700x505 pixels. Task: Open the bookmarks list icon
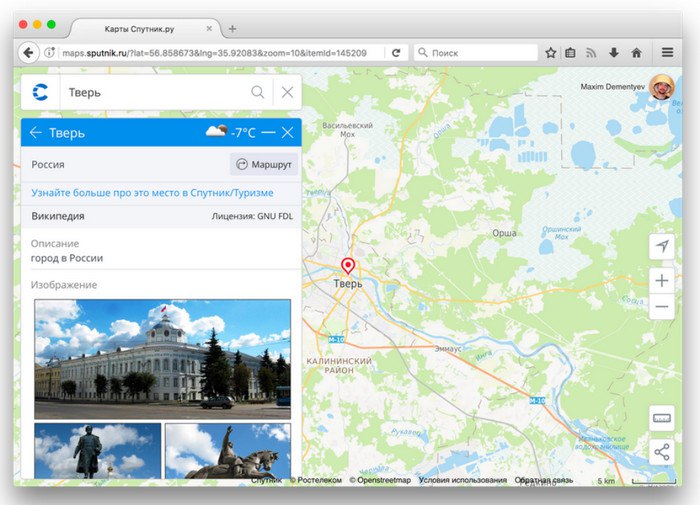pyautogui.click(x=570, y=53)
